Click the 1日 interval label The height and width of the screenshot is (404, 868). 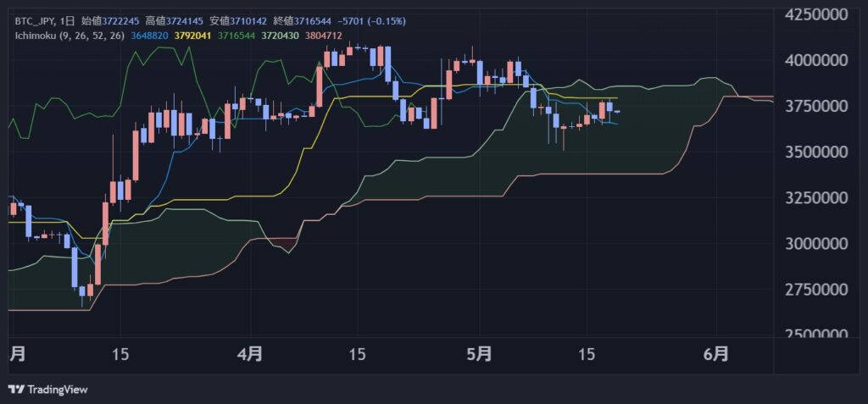point(67,21)
